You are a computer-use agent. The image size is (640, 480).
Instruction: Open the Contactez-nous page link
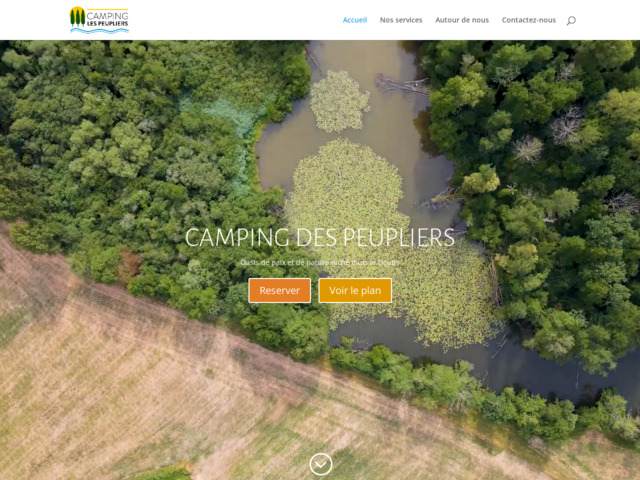pyautogui.click(x=529, y=20)
